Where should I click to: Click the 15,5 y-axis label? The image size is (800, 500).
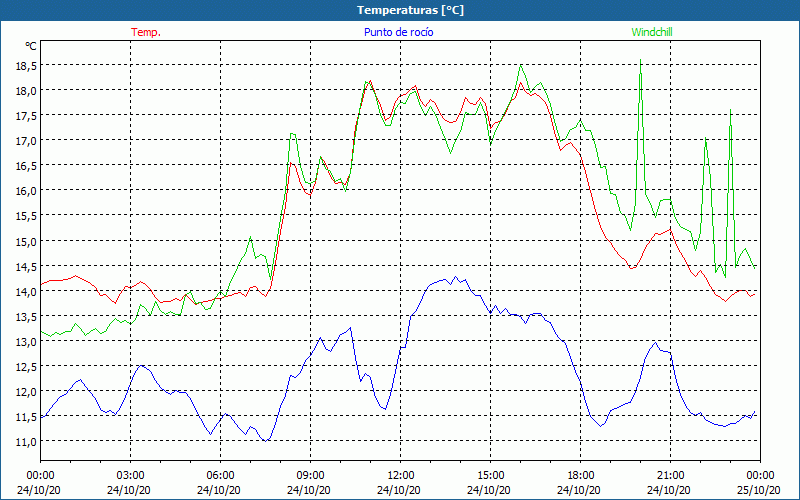pos(27,216)
